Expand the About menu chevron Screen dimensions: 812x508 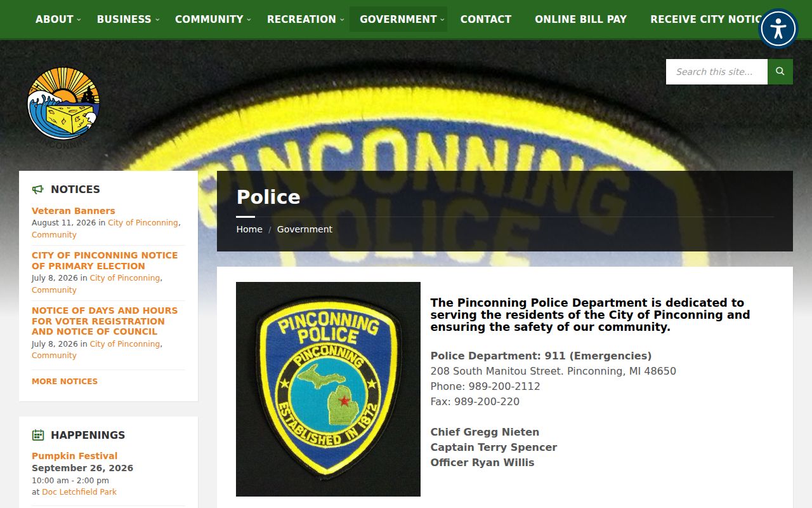(79, 20)
